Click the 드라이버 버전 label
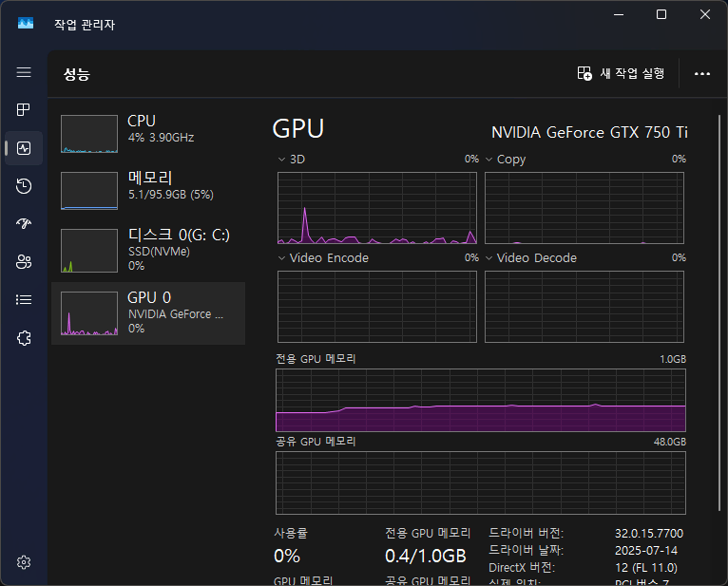The height and width of the screenshot is (586, 728). tap(526, 534)
